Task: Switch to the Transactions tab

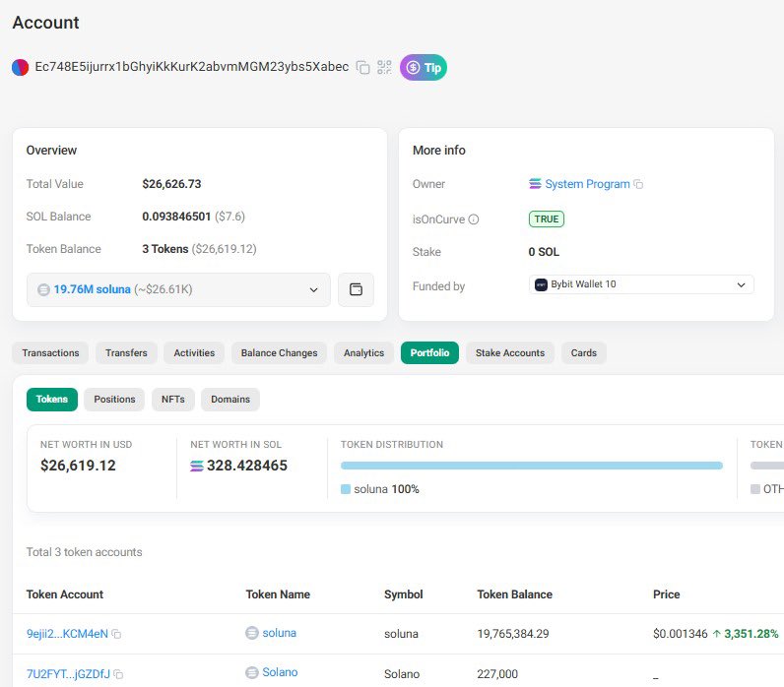Action: [x=50, y=352]
